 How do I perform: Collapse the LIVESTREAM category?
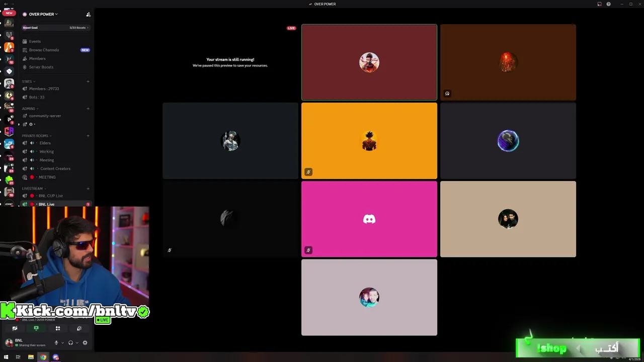34,189
